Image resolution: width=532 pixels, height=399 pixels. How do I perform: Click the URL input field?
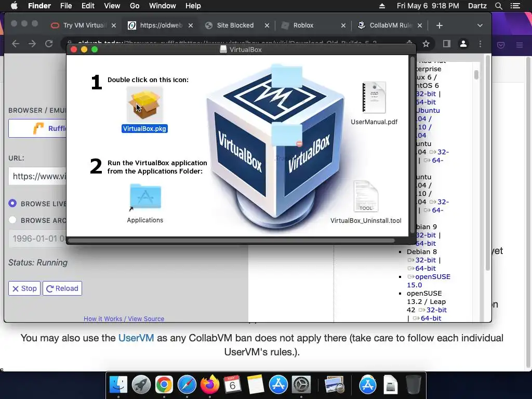pyautogui.click(x=37, y=176)
